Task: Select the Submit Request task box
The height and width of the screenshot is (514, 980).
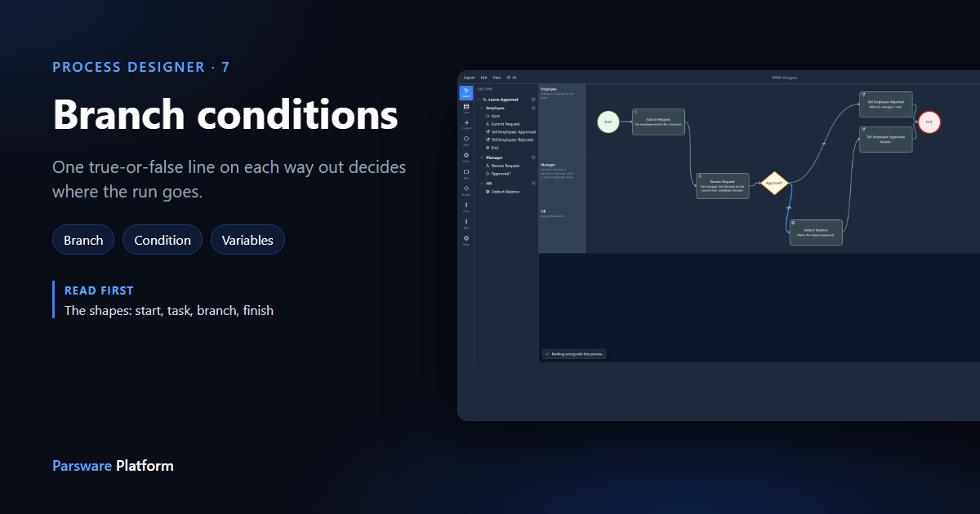Action: (658, 122)
